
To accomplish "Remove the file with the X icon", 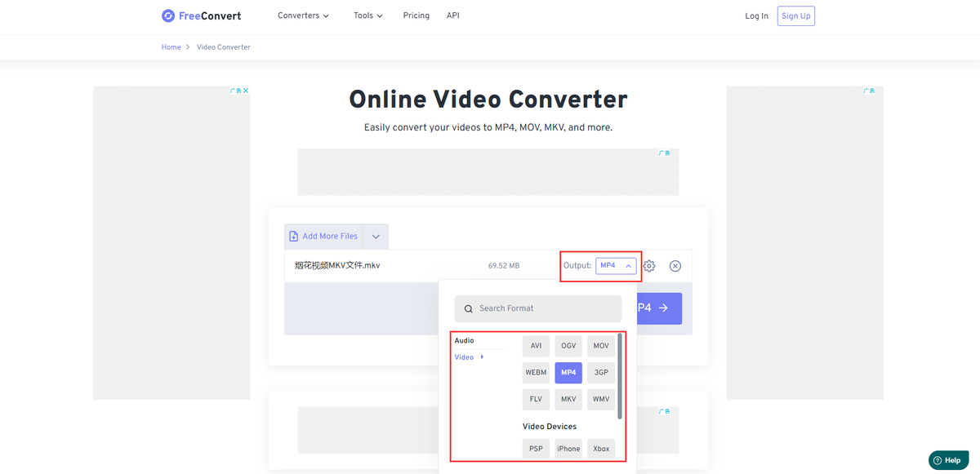I will (675, 266).
